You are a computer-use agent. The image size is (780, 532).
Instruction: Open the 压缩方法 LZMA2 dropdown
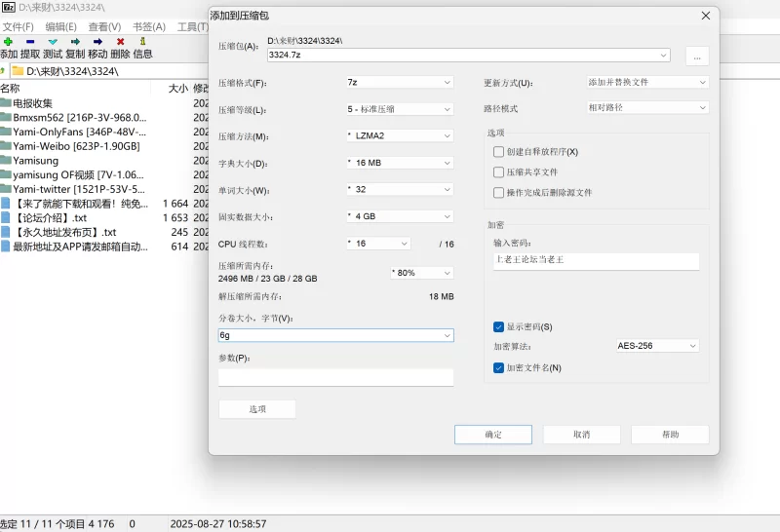400,135
